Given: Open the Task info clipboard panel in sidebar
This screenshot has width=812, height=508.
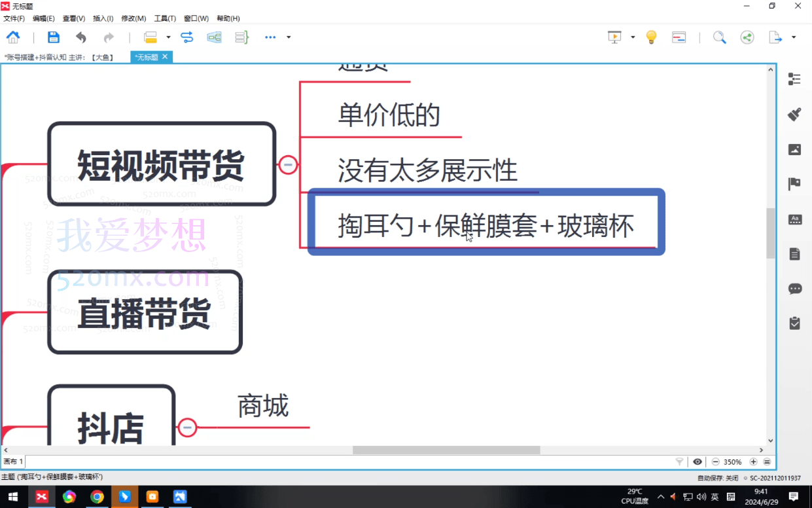Looking at the screenshot, I should click(794, 323).
